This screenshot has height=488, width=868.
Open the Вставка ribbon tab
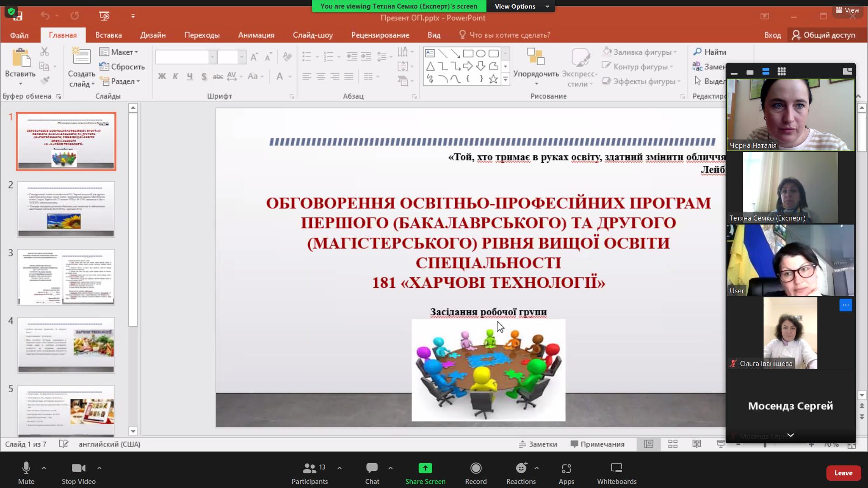point(108,35)
